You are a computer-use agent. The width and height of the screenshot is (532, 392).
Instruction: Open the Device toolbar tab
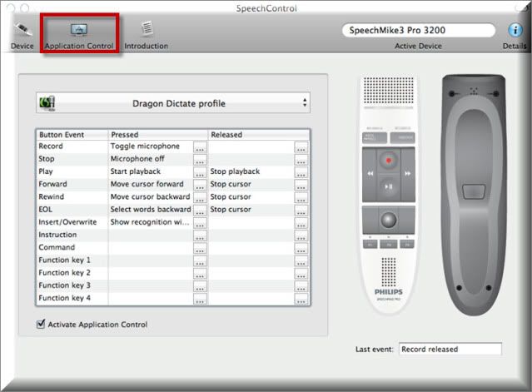point(22,36)
